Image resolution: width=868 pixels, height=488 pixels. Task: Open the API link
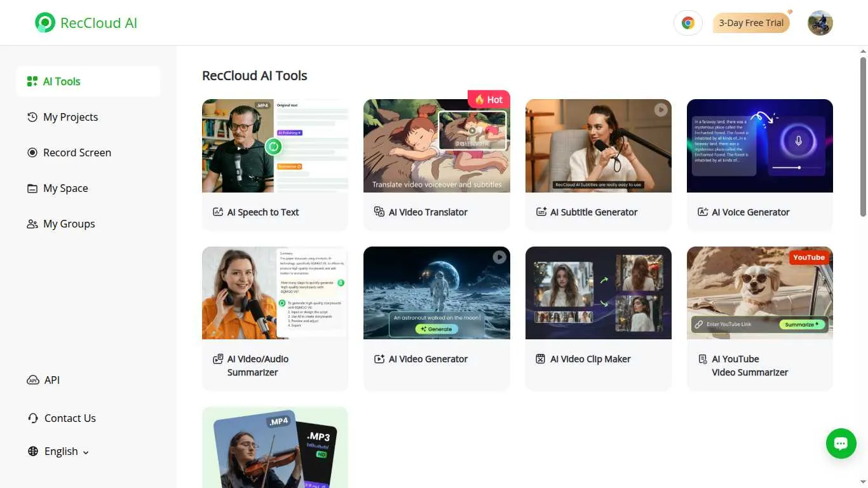52,380
